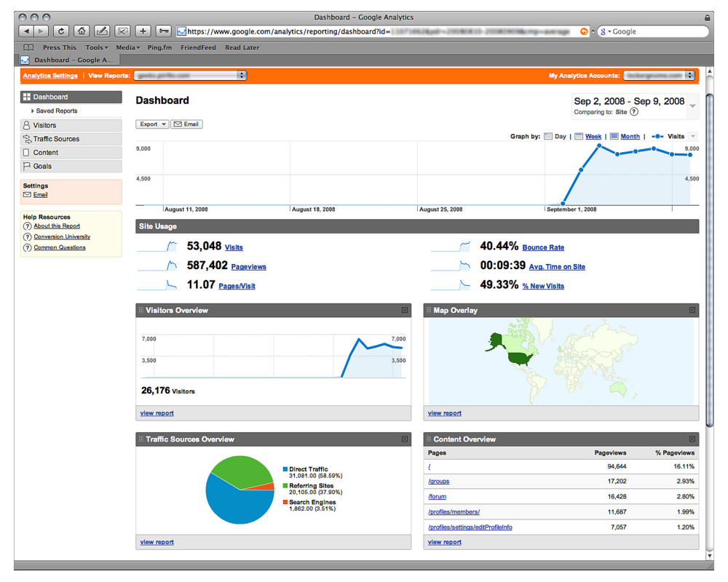Open the Tools bookmarks menu
Image resolution: width=728 pixels, height=582 pixels.
pos(97,47)
